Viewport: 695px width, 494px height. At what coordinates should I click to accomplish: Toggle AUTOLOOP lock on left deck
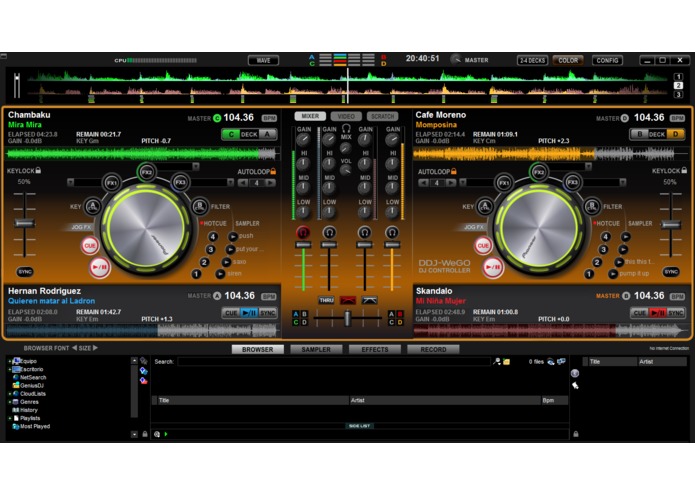(273, 171)
